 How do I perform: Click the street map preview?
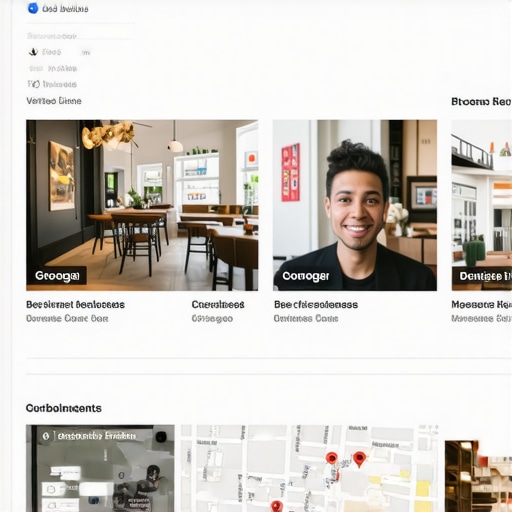click(x=310, y=468)
